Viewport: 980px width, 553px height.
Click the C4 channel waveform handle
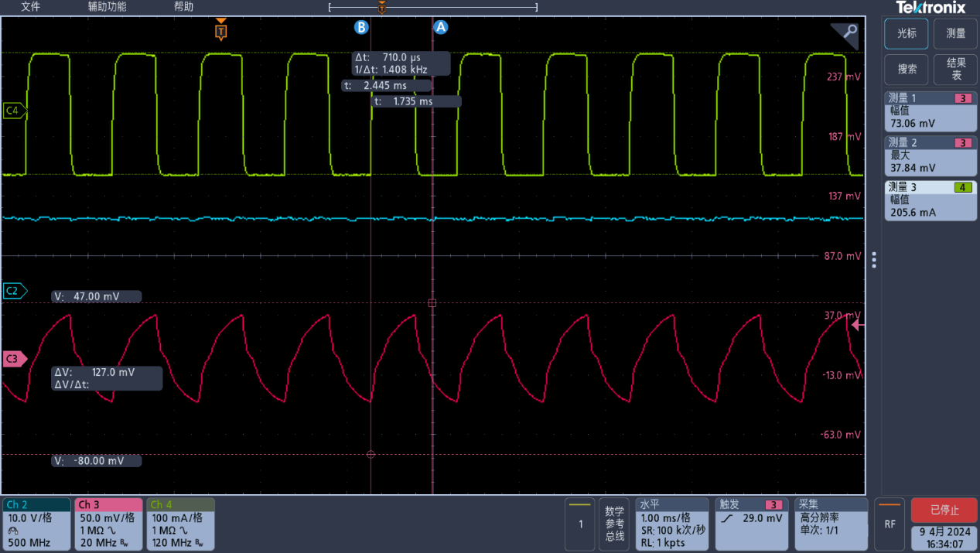coord(14,111)
